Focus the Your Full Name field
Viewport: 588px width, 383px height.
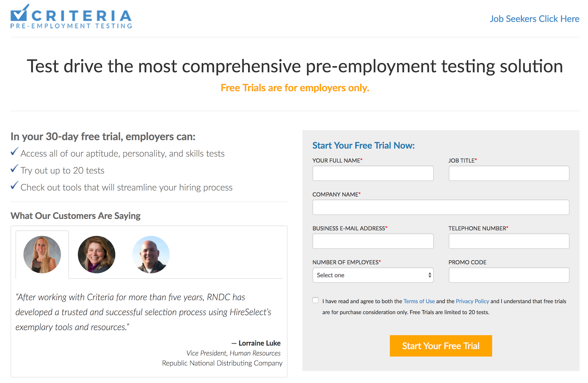[x=373, y=173]
